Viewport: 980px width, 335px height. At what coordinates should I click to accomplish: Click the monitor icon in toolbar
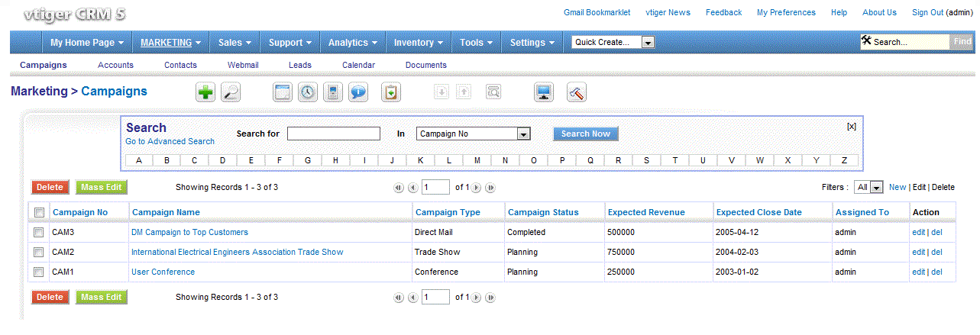pyautogui.click(x=544, y=92)
